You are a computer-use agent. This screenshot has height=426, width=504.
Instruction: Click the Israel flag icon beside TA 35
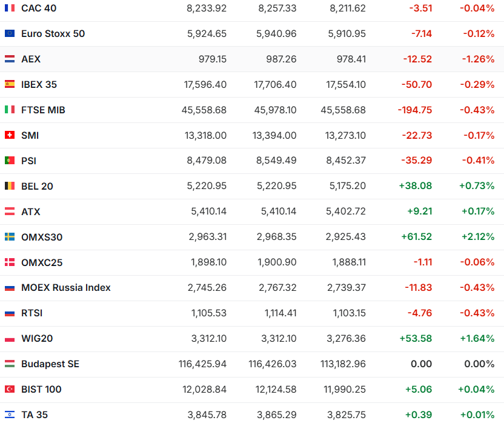[x=10, y=415]
